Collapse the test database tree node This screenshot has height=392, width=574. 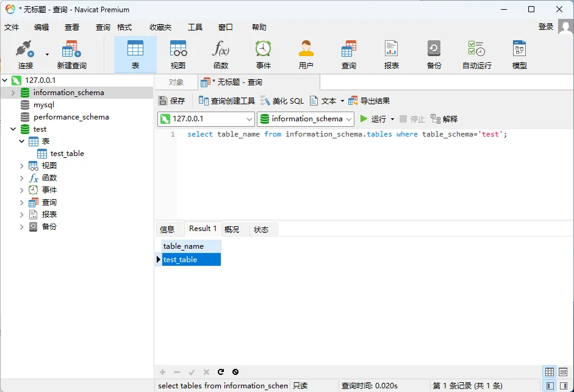(13, 129)
